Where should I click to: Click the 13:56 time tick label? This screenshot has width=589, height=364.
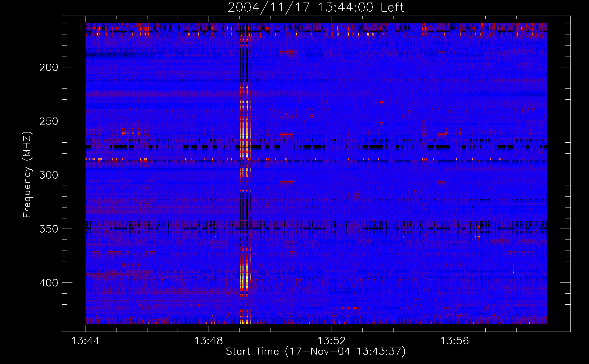click(455, 341)
